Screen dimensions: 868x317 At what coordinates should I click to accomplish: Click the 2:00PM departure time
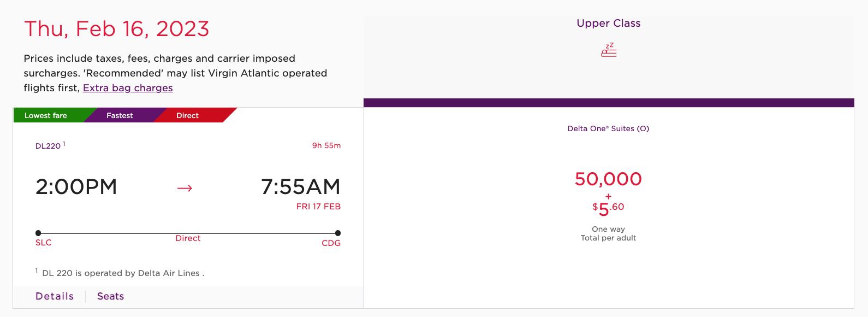76,187
